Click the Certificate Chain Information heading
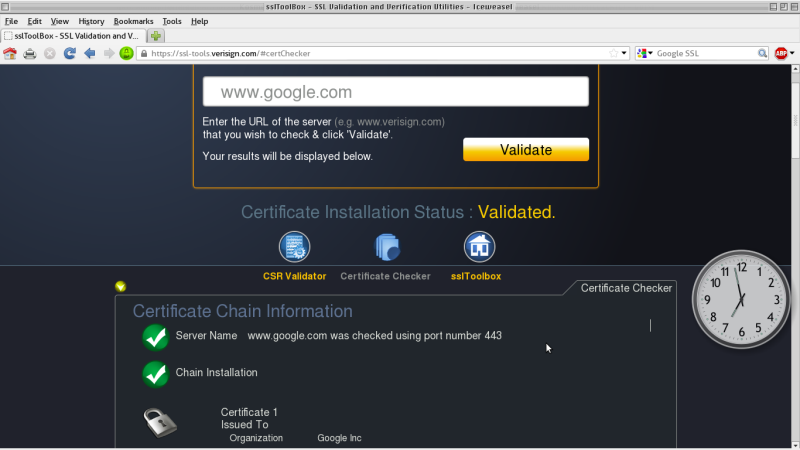The height and width of the screenshot is (450, 800). pos(242,311)
